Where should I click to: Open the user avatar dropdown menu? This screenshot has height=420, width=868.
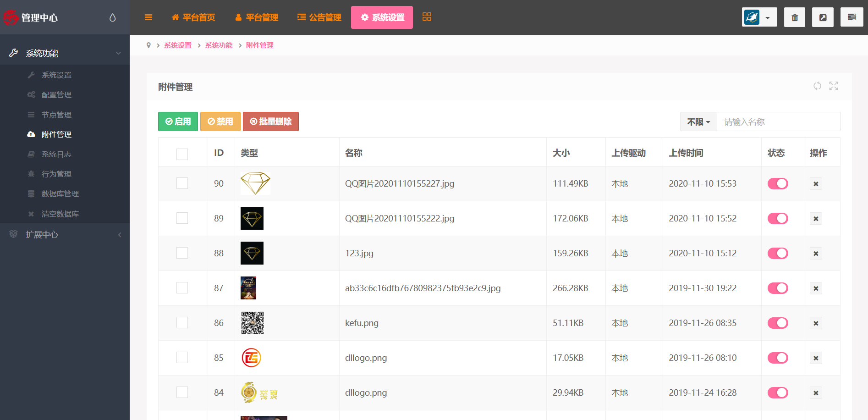pyautogui.click(x=759, y=17)
